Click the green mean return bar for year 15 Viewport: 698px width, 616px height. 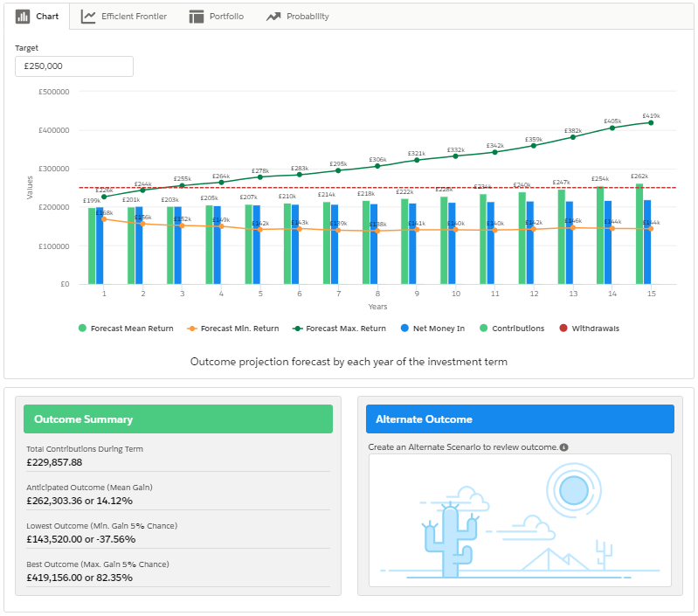point(639,233)
